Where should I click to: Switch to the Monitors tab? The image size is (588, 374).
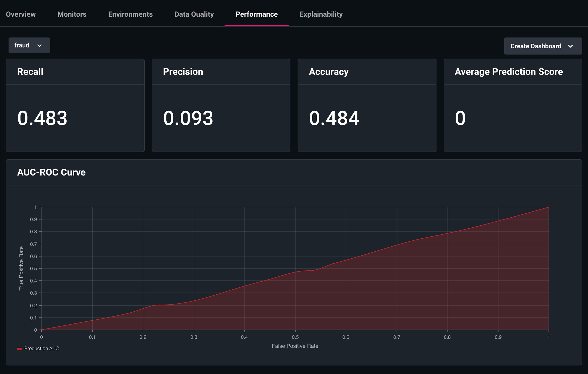[72, 14]
